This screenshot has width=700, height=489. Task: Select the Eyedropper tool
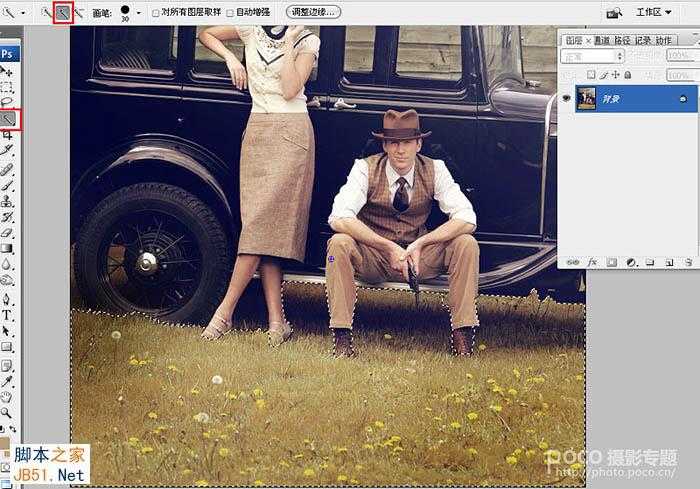7,381
